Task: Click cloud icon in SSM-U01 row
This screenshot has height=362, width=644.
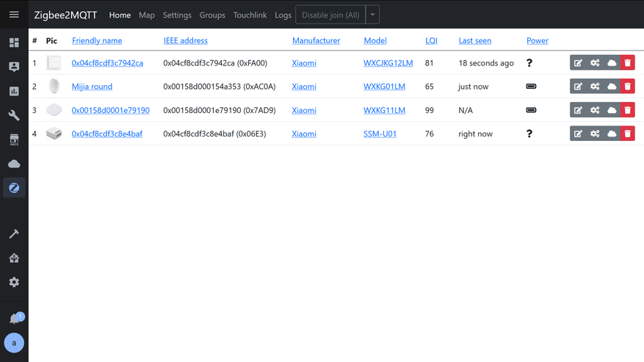Action: (x=612, y=134)
